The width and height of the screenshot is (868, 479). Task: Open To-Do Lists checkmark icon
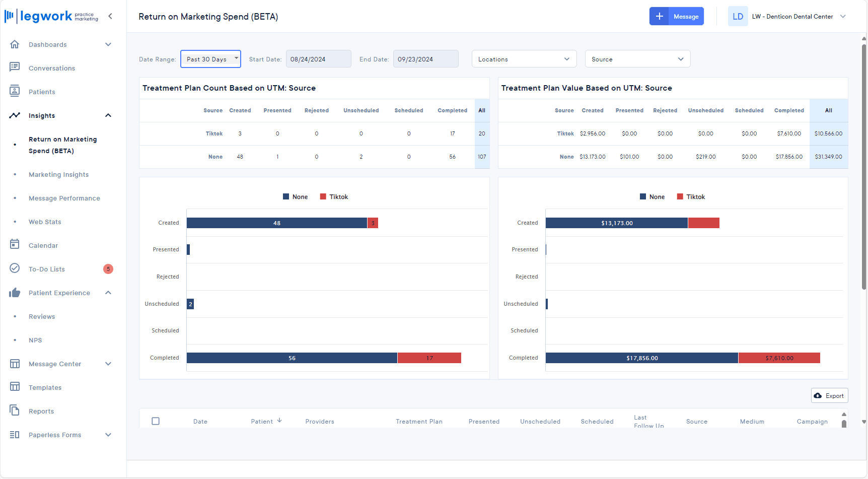pyautogui.click(x=15, y=268)
